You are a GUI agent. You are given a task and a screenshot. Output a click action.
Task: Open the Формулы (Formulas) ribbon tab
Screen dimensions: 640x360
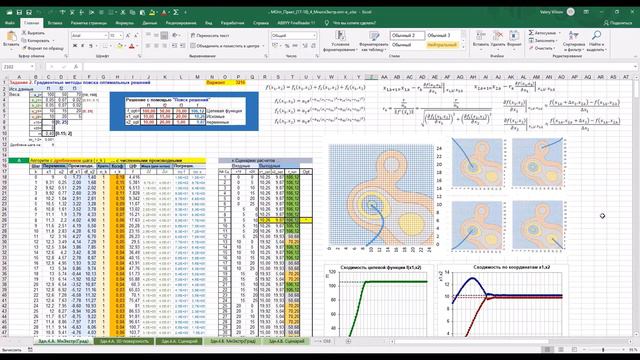pyautogui.click(x=124, y=23)
